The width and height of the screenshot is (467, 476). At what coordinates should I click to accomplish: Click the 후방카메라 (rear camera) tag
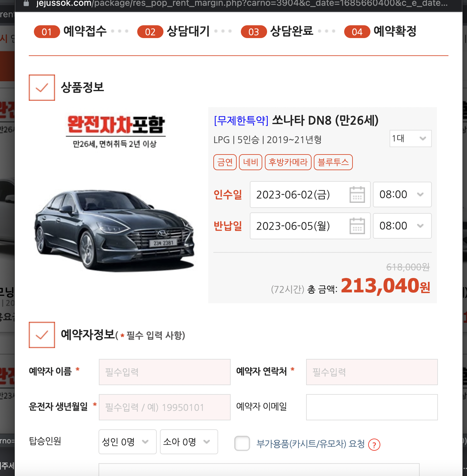(x=288, y=162)
